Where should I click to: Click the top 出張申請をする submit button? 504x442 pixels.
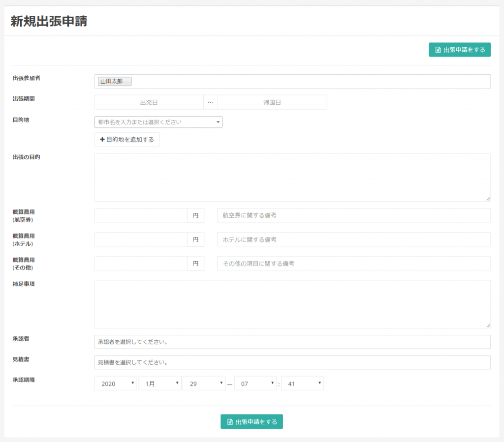459,50
